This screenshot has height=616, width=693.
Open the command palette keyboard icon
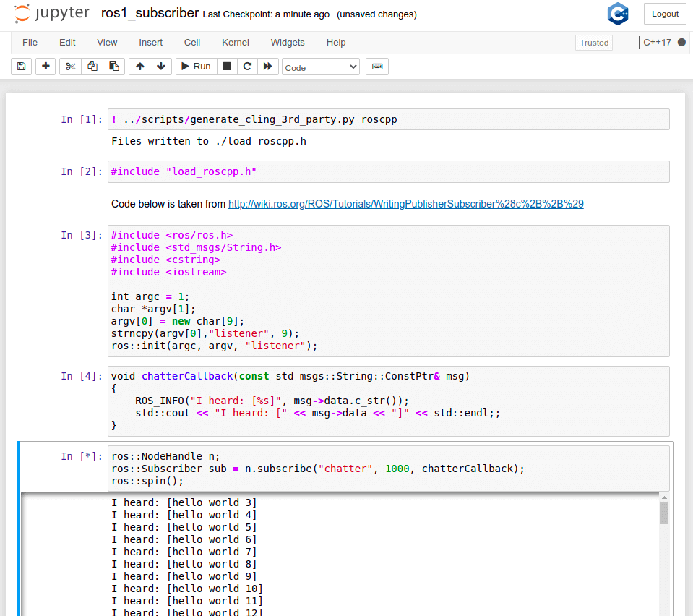376,67
